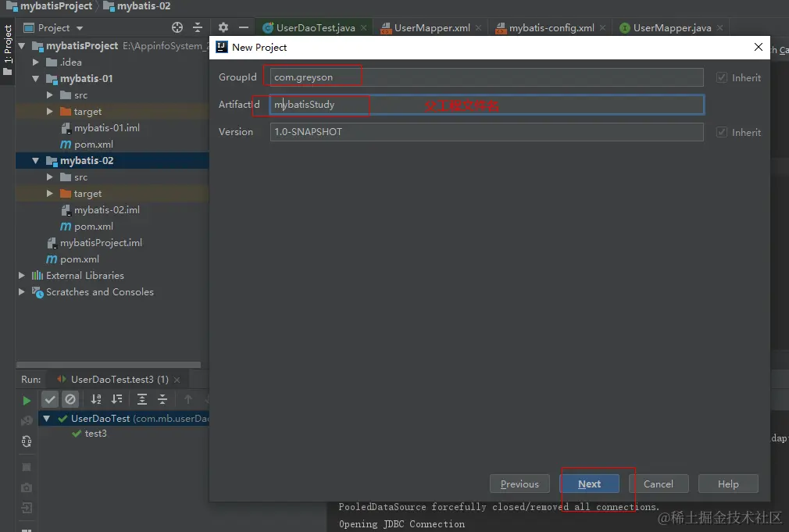Click the toggle auto-test icon in Run sidebar

tap(27, 441)
